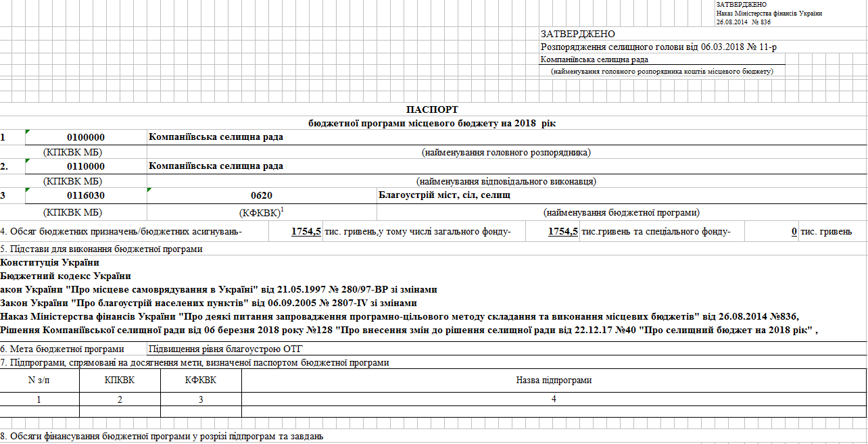Click "Конституція України" line
The height and width of the screenshot is (444, 868).
click(50, 263)
